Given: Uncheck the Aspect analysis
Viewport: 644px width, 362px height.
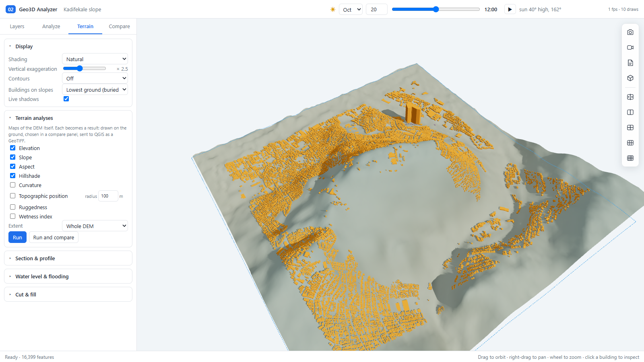Looking at the screenshot, I should click(x=13, y=167).
